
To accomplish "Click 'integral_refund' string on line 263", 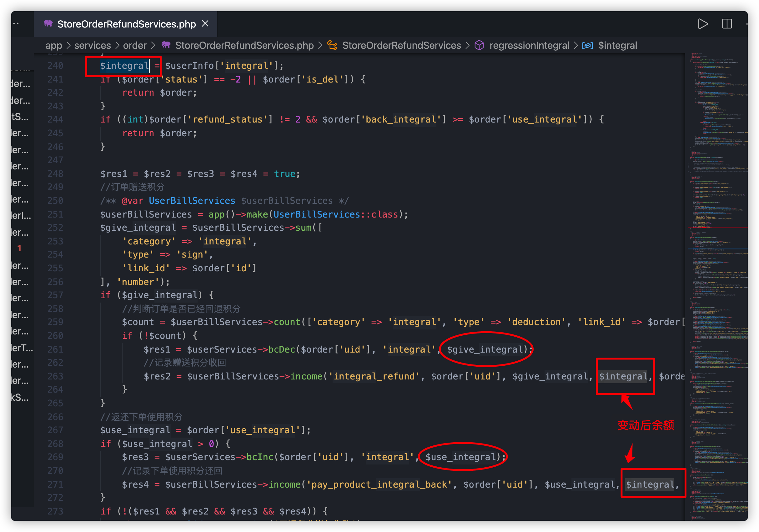I will pyautogui.click(x=374, y=376).
